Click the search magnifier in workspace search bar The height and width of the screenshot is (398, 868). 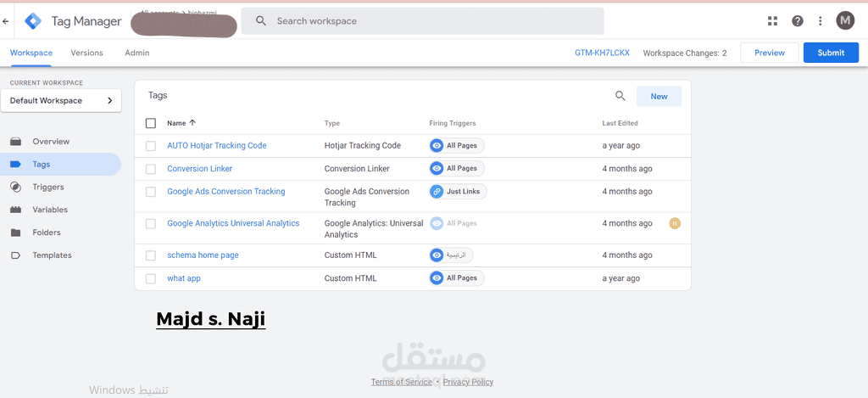click(x=261, y=21)
